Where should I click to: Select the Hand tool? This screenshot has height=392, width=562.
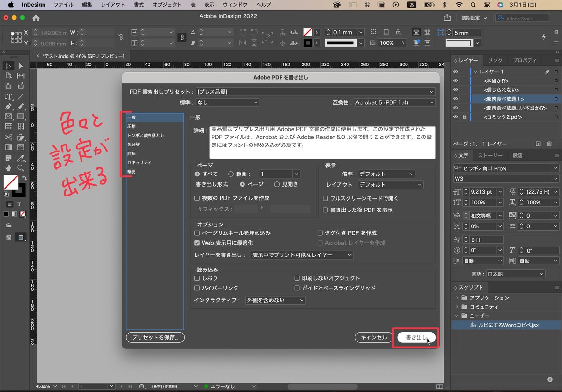[x=8, y=168]
